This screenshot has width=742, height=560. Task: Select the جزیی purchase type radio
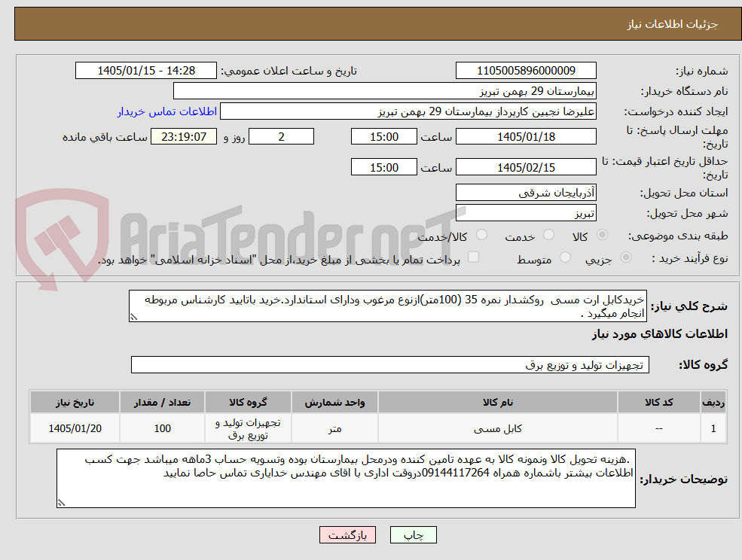(x=625, y=257)
